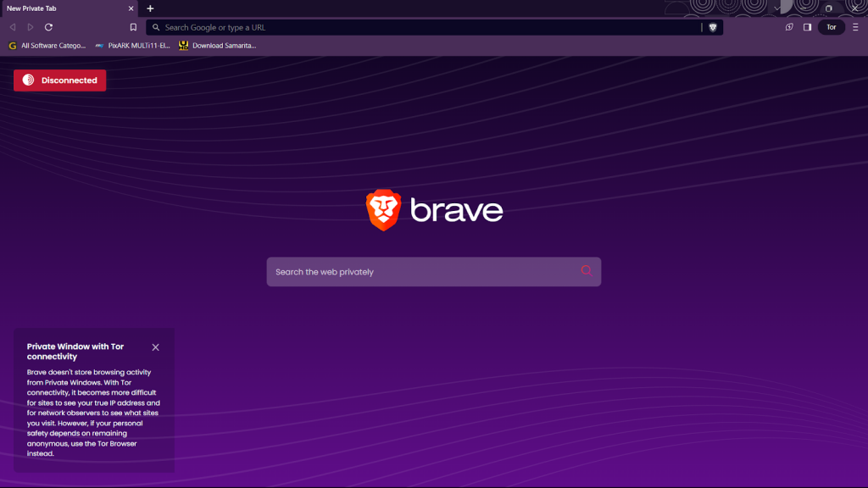
Task: Click the Private Window with Tor connectivity heading
Action: coord(75,352)
